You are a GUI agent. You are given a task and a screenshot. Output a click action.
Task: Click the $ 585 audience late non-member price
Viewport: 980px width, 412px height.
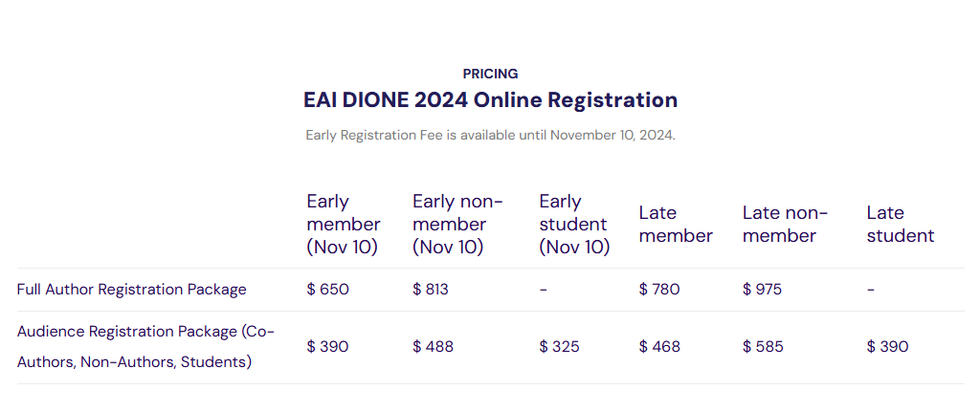pos(763,347)
